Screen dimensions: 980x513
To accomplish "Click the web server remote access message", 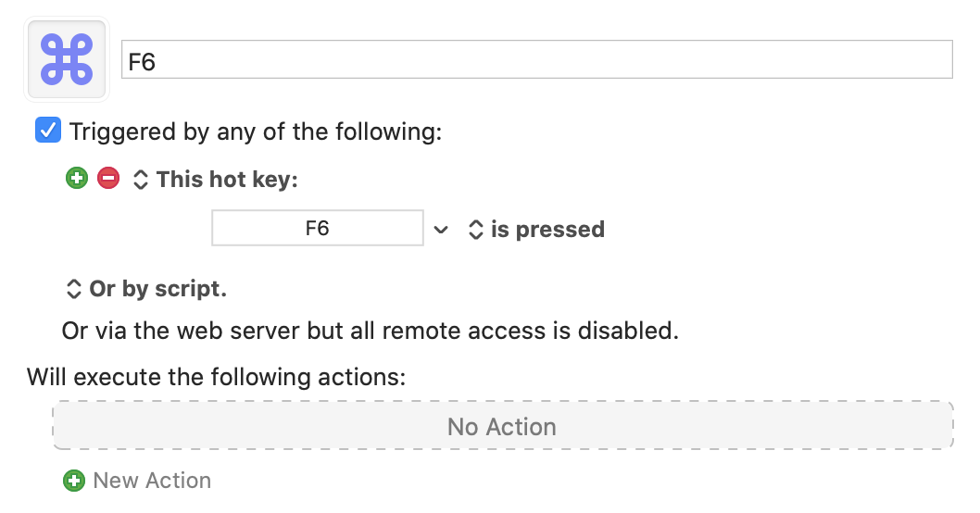I will pyautogui.click(x=370, y=331).
